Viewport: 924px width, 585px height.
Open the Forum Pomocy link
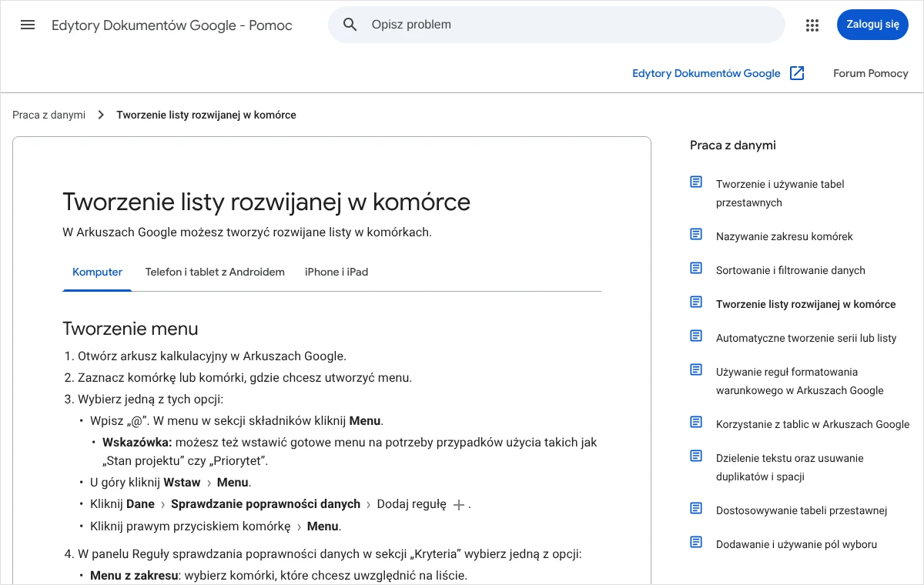click(x=871, y=73)
